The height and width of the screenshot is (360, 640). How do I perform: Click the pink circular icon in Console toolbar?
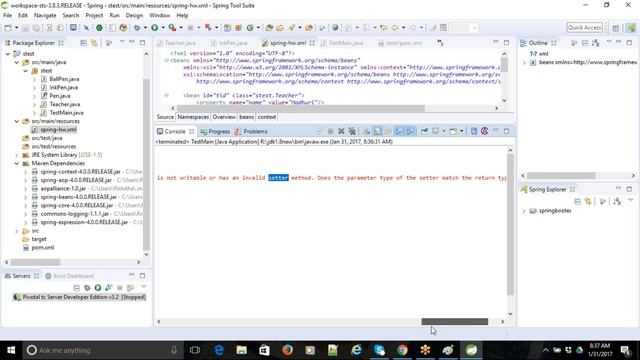point(484,131)
